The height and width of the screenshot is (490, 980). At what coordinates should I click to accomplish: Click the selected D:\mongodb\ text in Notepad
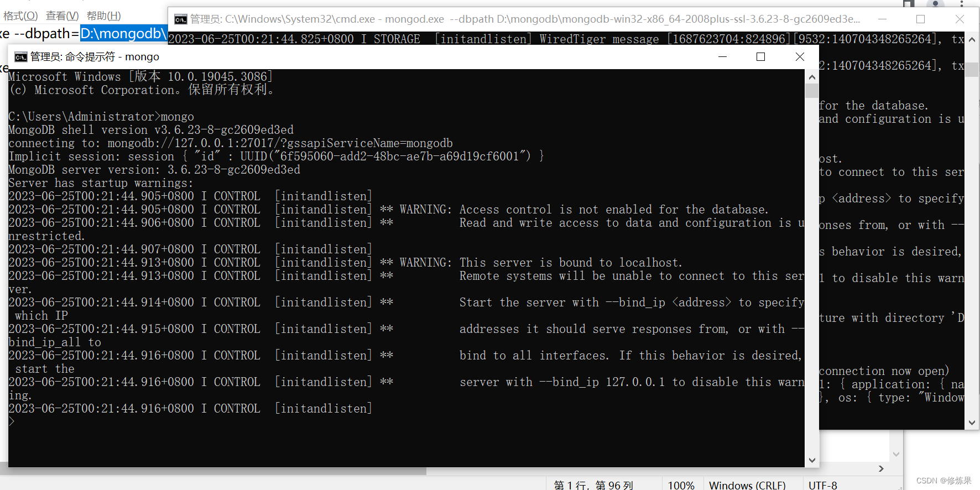coord(123,34)
